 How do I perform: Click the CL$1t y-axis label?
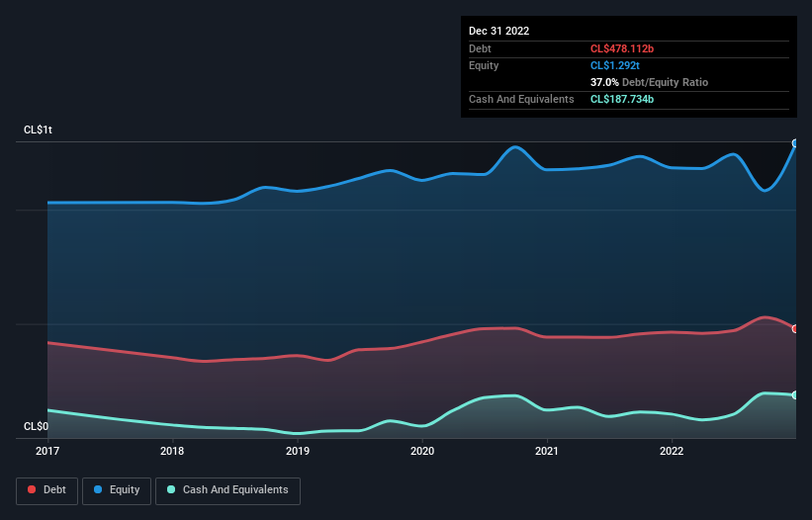click(38, 130)
